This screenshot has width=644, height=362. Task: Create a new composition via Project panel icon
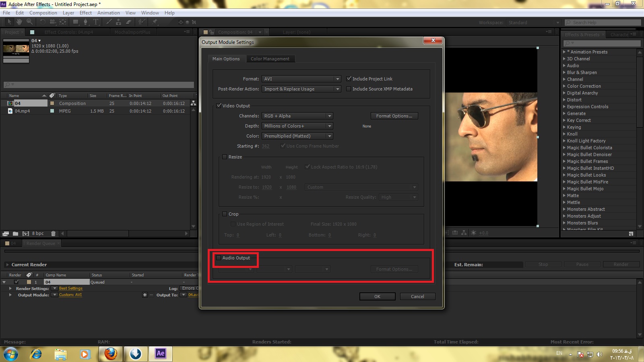(26, 233)
